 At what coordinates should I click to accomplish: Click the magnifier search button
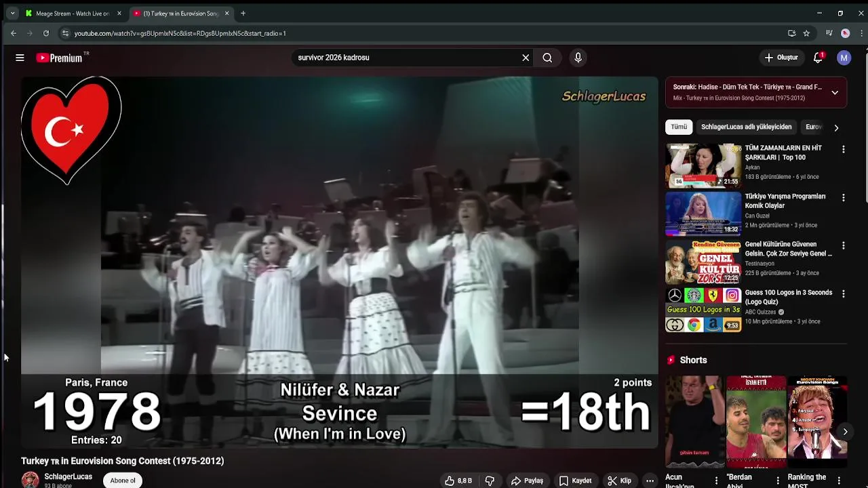(x=547, y=58)
